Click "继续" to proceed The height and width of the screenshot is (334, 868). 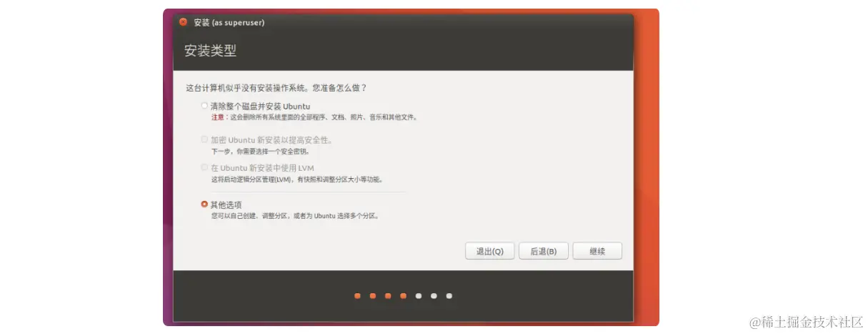(597, 251)
